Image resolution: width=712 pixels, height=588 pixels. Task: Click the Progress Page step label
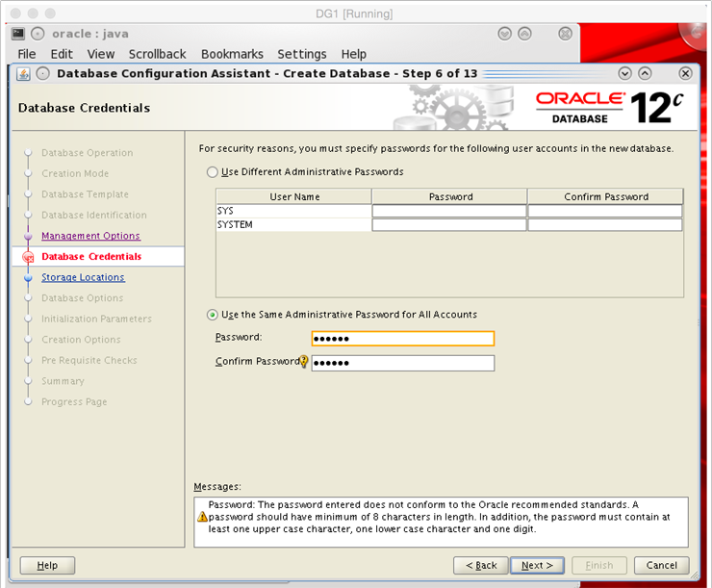click(x=74, y=402)
